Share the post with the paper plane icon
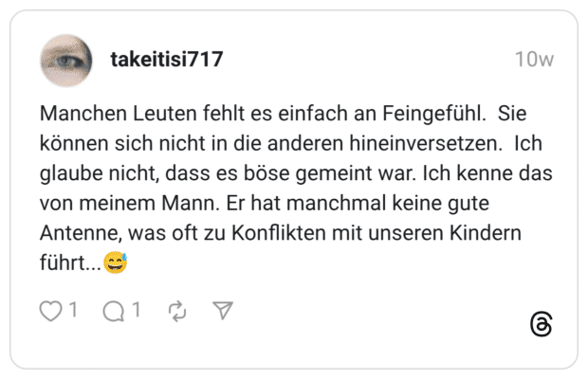588x379 pixels. coord(222,311)
